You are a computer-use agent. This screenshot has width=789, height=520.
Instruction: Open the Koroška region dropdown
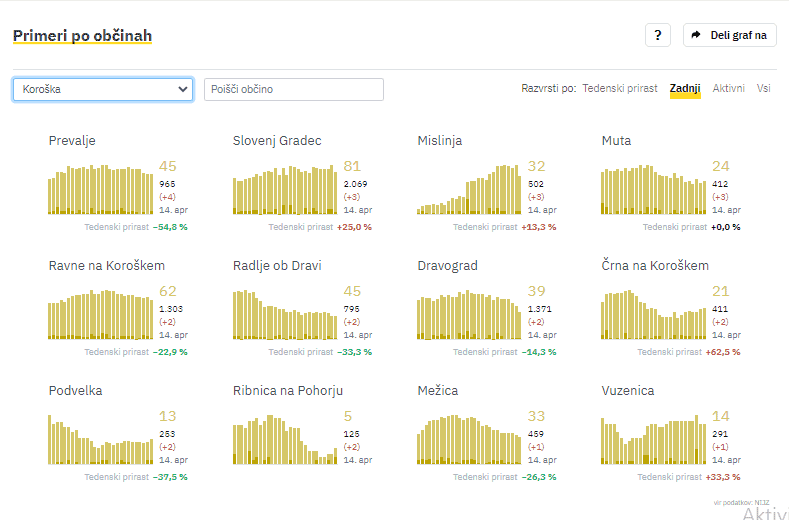pyautogui.click(x=103, y=89)
